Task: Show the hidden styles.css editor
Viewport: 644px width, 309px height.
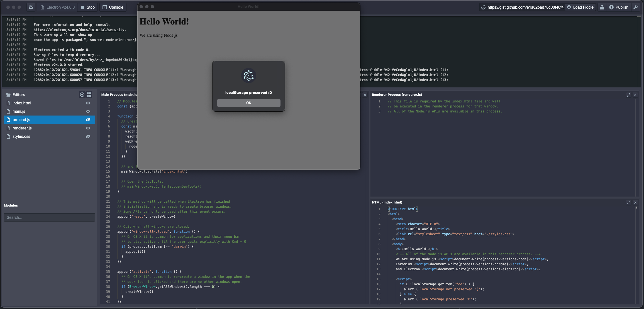Action: [88, 136]
